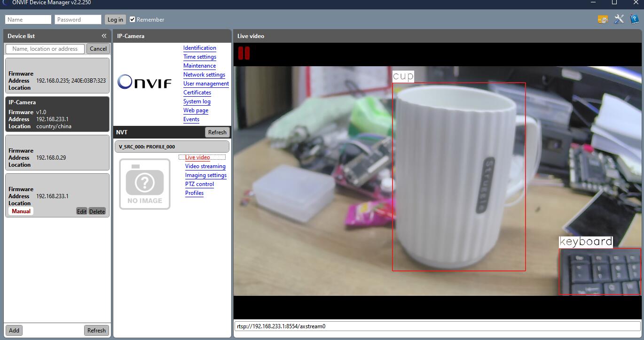Open the Time settings link

coord(200,57)
